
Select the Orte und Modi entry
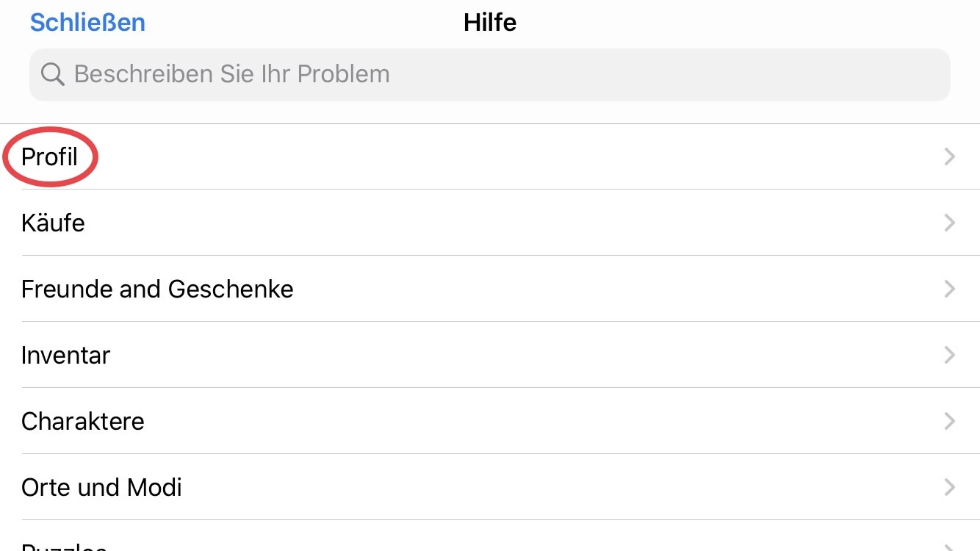(x=101, y=487)
